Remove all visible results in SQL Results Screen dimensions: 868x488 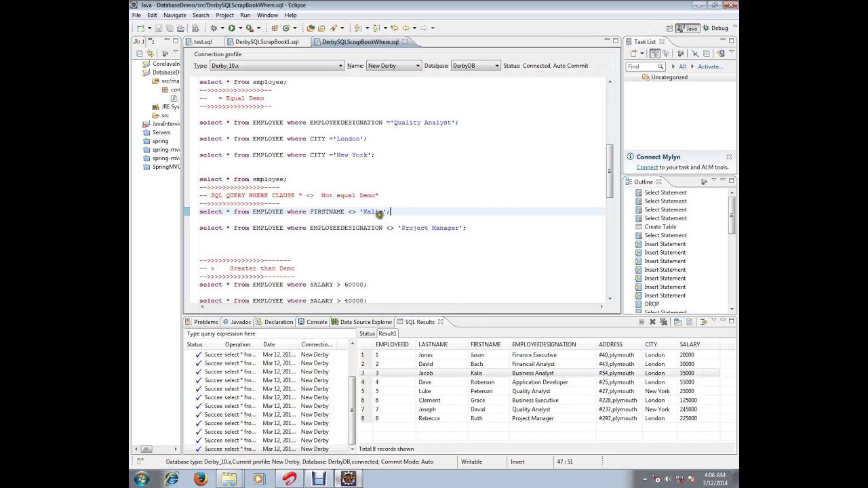(x=664, y=322)
